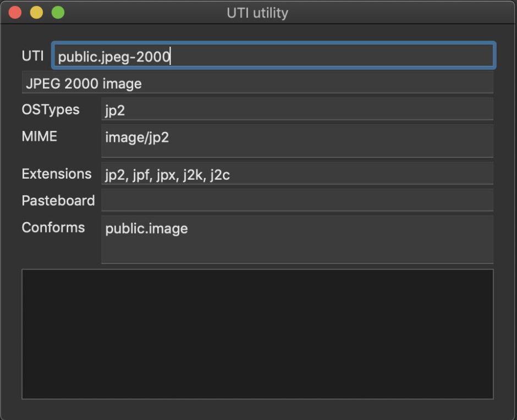Focus the UTI input containing public.jpeg-2000
This screenshot has width=517, height=420.
point(274,56)
